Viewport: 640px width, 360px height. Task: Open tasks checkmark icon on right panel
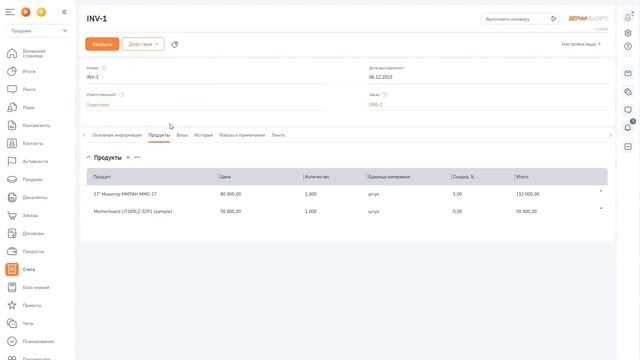(x=628, y=147)
